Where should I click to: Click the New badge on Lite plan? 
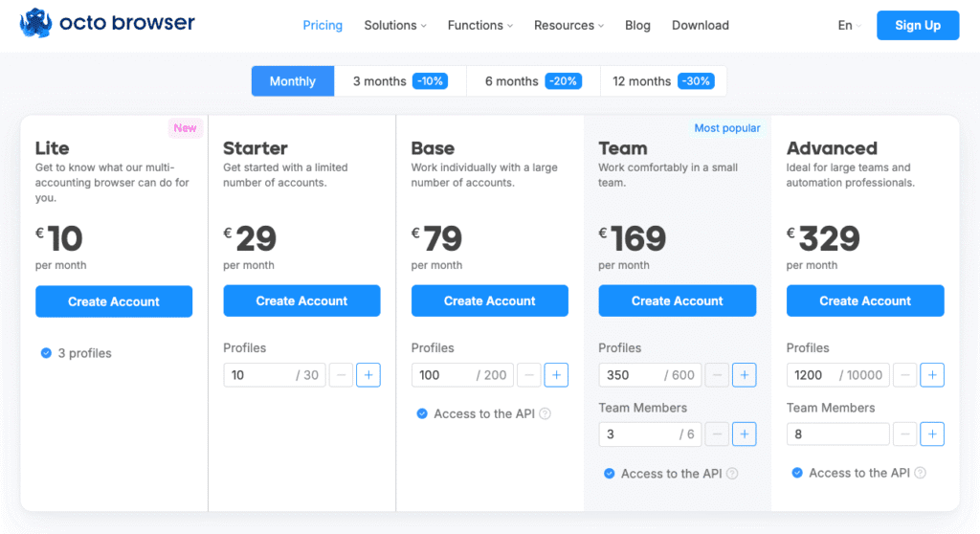click(x=185, y=127)
